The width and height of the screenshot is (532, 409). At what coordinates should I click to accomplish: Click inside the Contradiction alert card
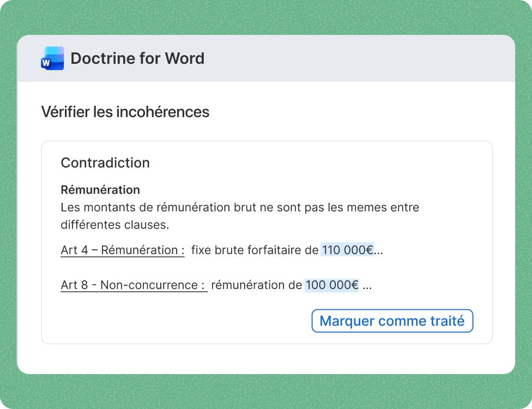267,240
